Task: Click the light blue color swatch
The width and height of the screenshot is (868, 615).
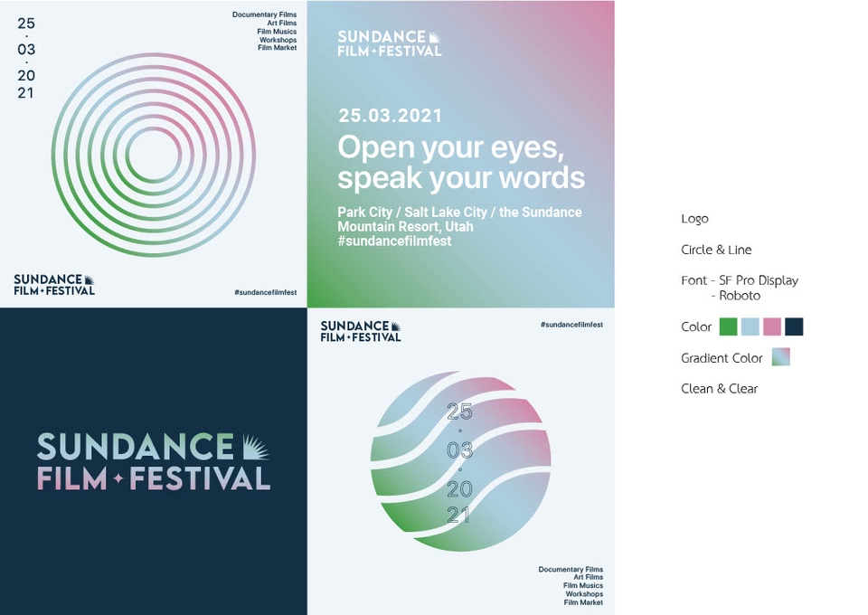Action: 750,326
